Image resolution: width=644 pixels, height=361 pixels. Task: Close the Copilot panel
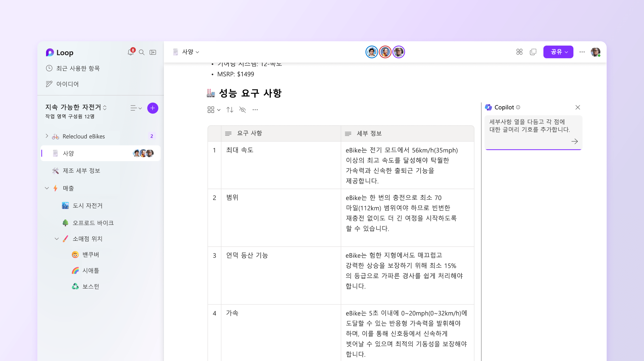578,107
